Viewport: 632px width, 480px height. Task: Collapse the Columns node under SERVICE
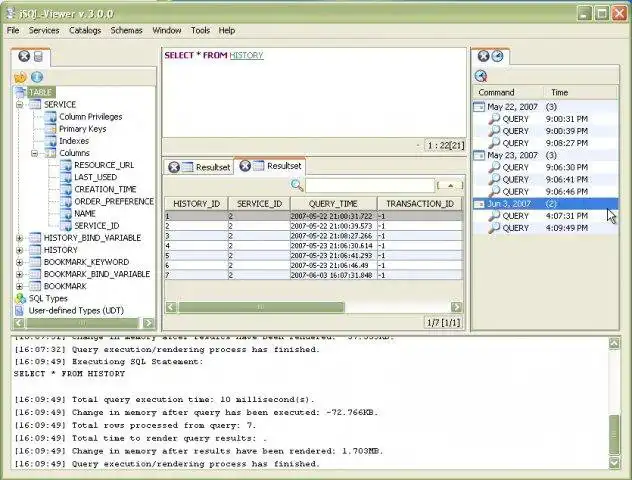[x=35, y=153]
